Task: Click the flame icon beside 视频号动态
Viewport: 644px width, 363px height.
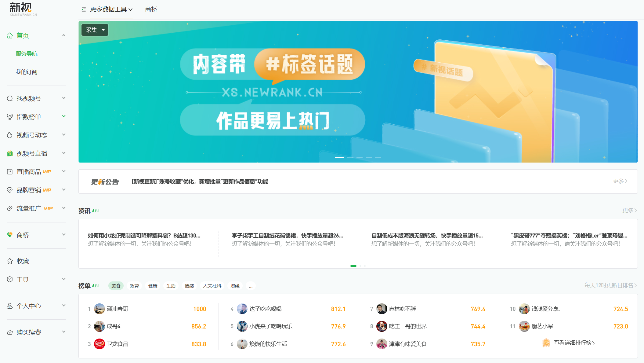Action: click(10, 135)
